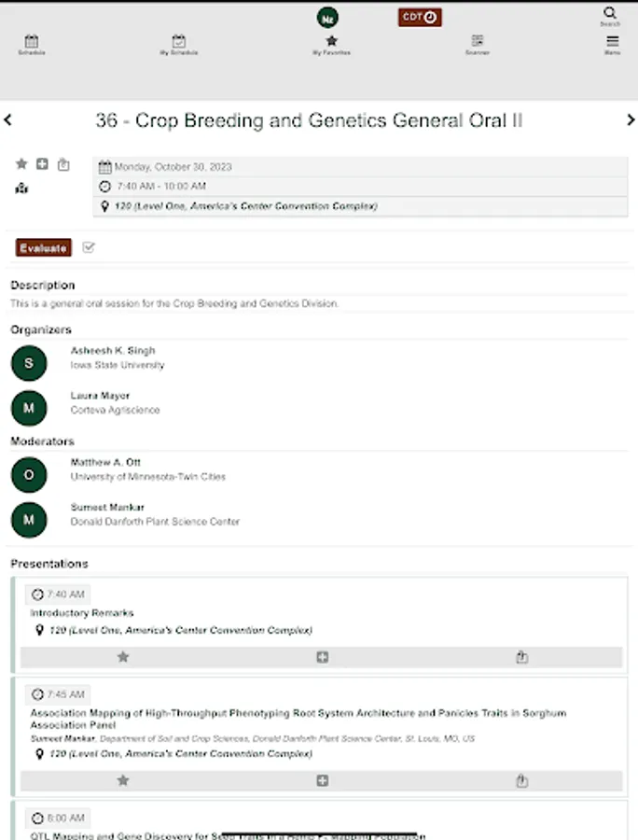
Task: Open the Scanner icon
Action: point(478,44)
